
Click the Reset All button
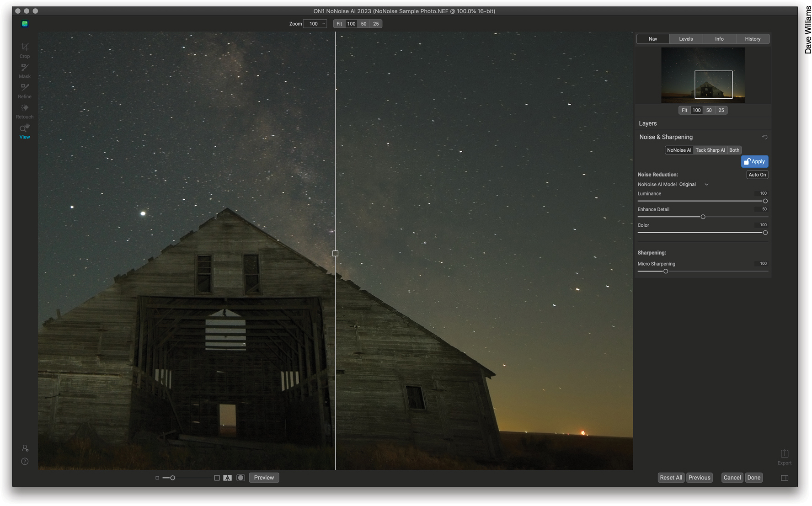671,477
